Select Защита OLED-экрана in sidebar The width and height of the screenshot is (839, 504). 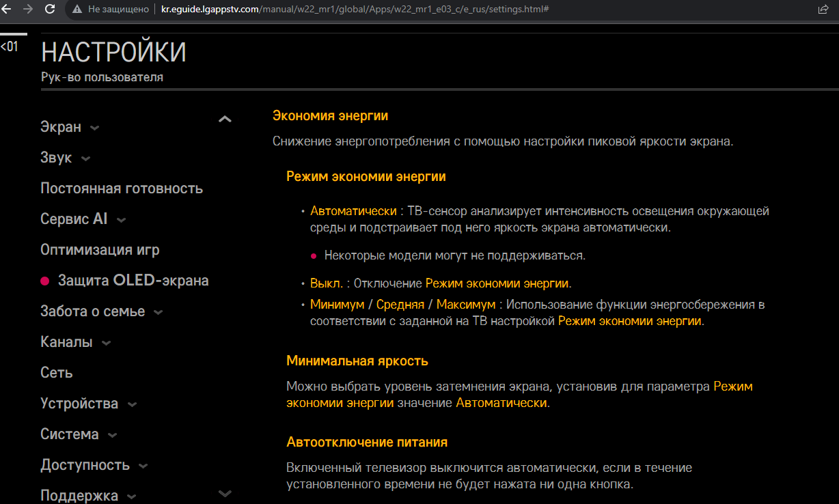click(133, 281)
